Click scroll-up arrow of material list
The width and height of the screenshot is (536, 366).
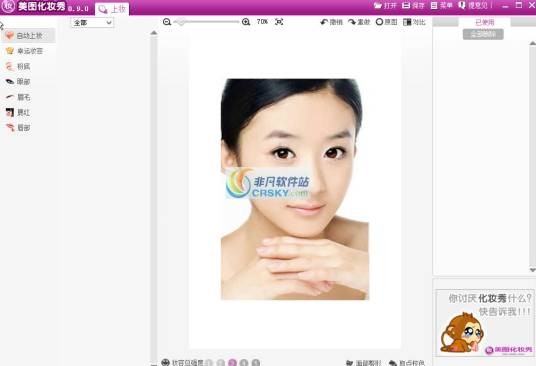coord(154,33)
